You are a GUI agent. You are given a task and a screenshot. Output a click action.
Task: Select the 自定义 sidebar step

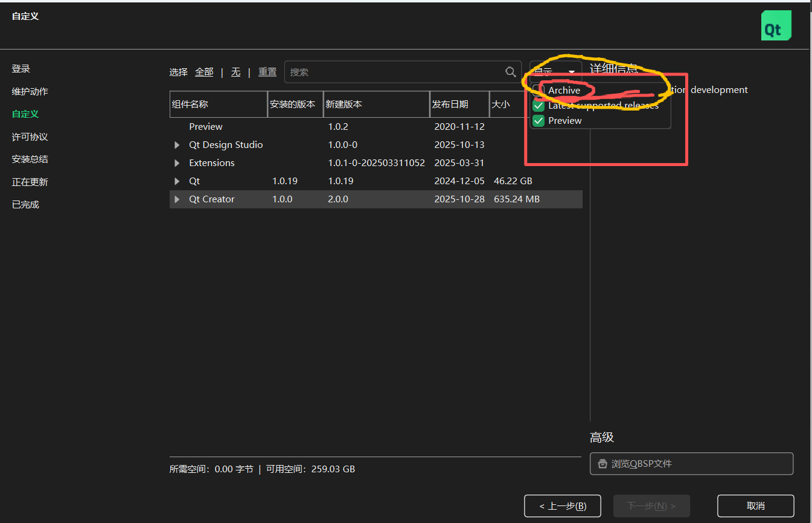[x=25, y=114]
